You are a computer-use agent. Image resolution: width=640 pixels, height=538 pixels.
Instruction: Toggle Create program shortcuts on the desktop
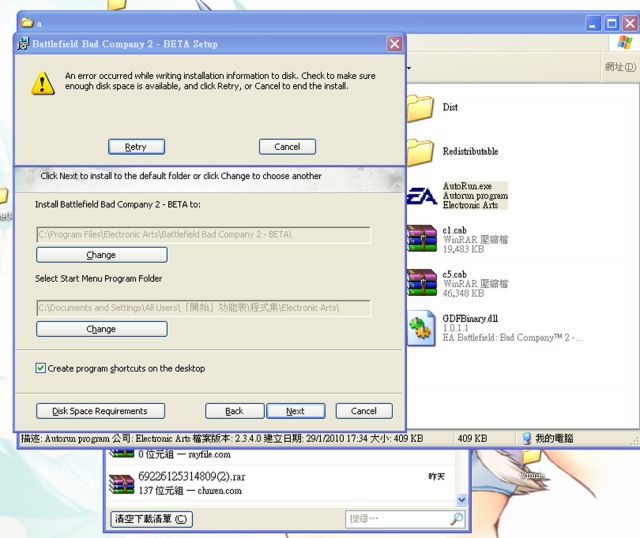pyautogui.click(x=41, y=368)
